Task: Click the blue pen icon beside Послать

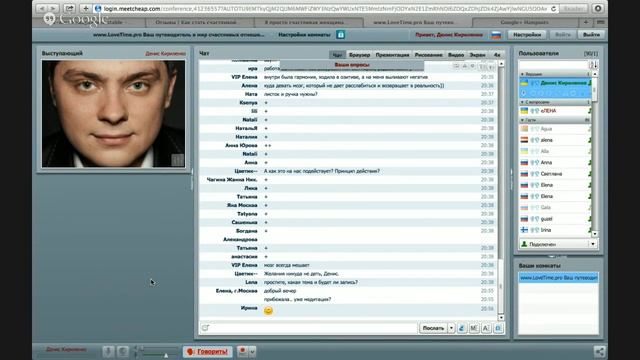Action: pos(462,328)
